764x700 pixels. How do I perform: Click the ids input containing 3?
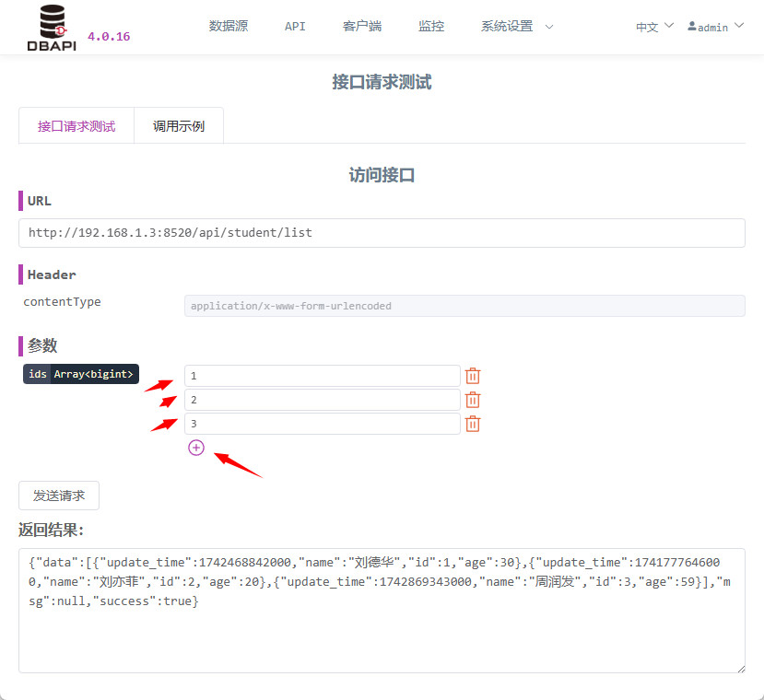click(323, 424)
